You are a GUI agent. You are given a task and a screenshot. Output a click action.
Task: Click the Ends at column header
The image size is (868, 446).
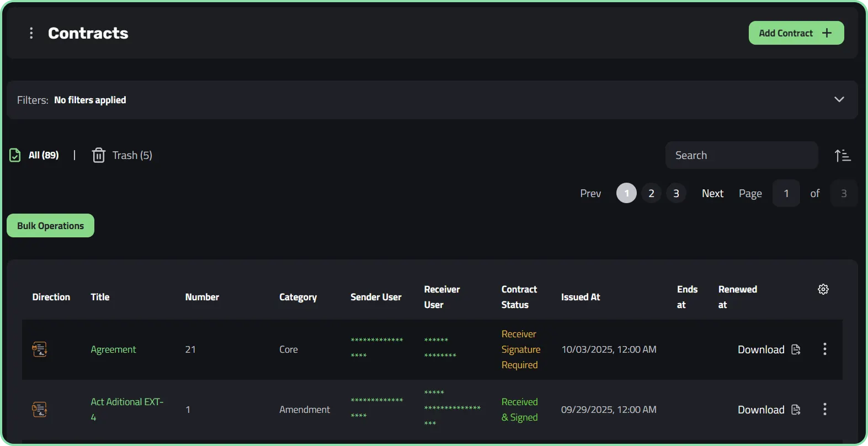[687, 297]
